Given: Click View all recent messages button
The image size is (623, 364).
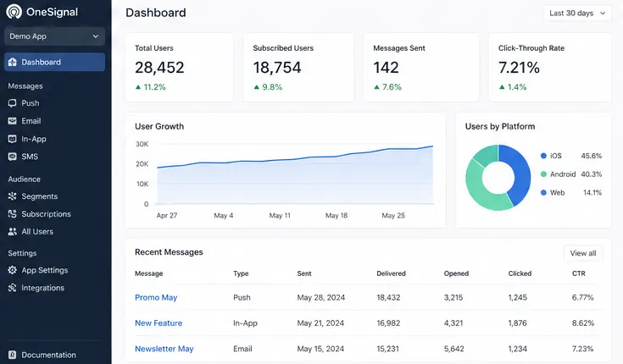Looking at the screenshot, I should (583, 253).
